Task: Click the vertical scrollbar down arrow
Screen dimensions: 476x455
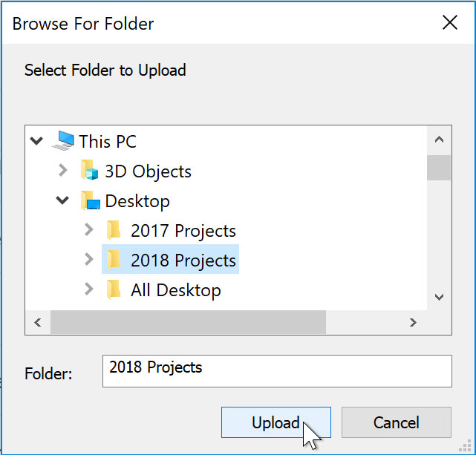Action: (x=439, y=297)
